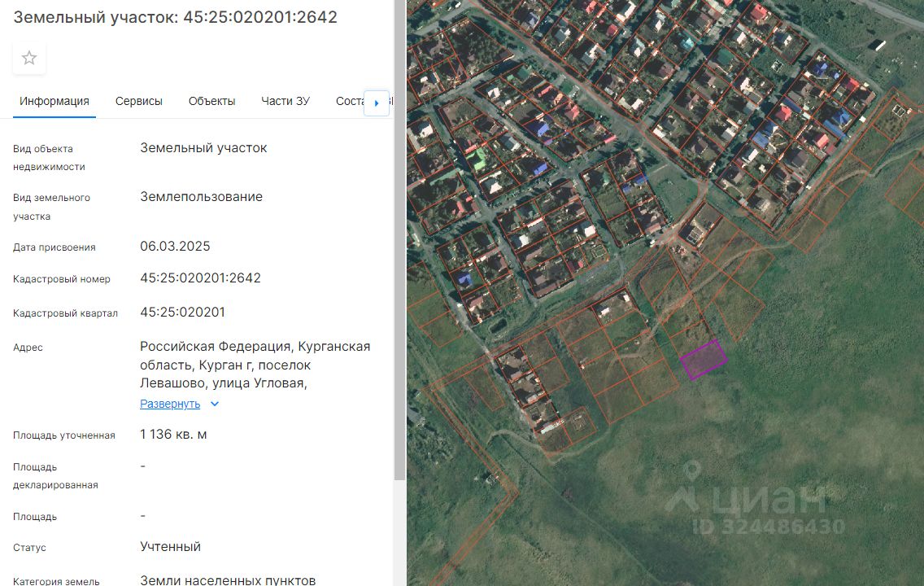This screenshot has width=924, height=586.
Task: Click the title Земельный участок: 45:25:020201:2642
Action: (x=175, y=17)
